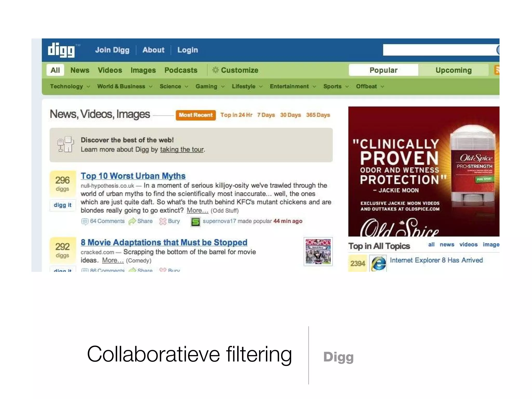
Task: Click digg it under 296 diggs
Action: (x=63, y=205)
